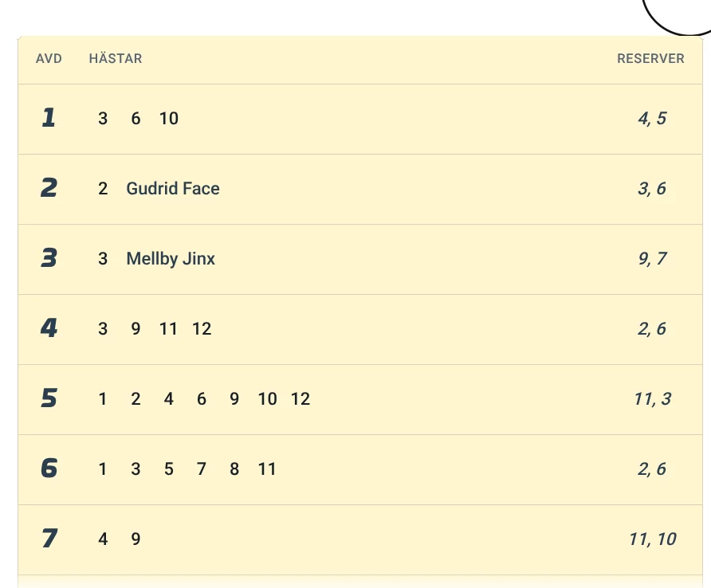The height and width of the screenshot is (588, 711).
Task: Click horse number 12 in race 4
Action: (x=202, y=329)
